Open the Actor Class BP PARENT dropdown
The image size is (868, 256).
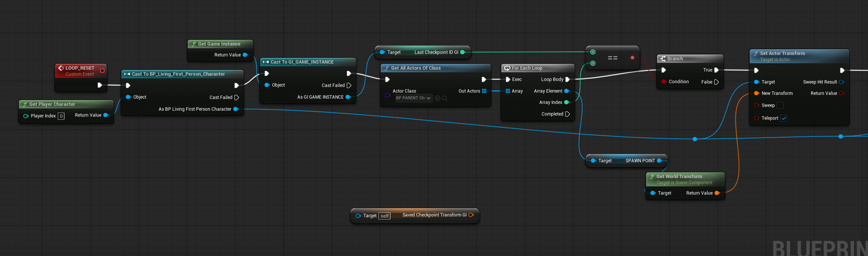(x=413, y=98)
